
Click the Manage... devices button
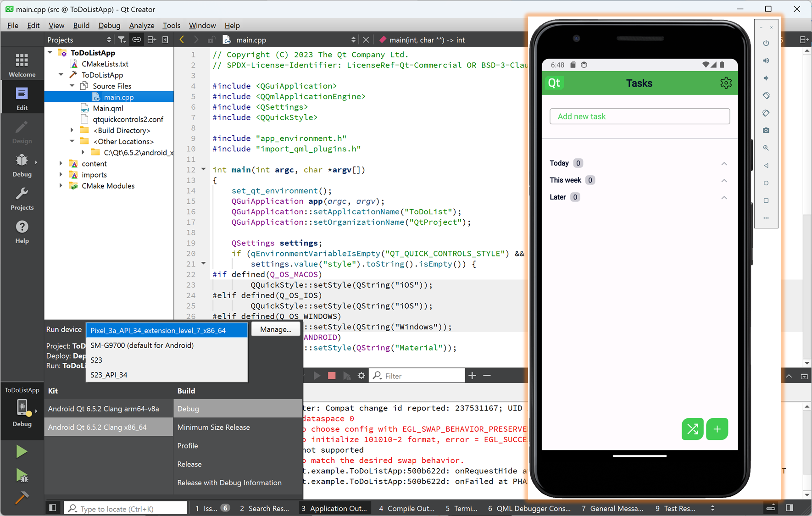(x=276, y=329)
